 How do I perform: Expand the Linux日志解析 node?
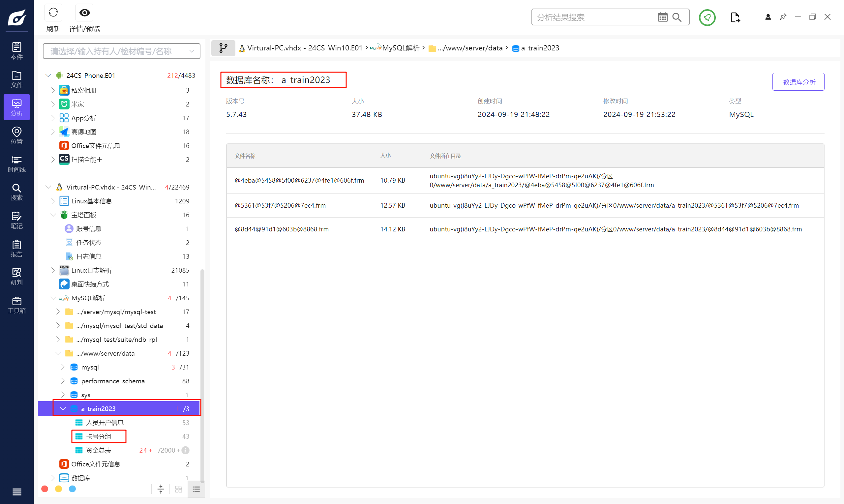53,270
